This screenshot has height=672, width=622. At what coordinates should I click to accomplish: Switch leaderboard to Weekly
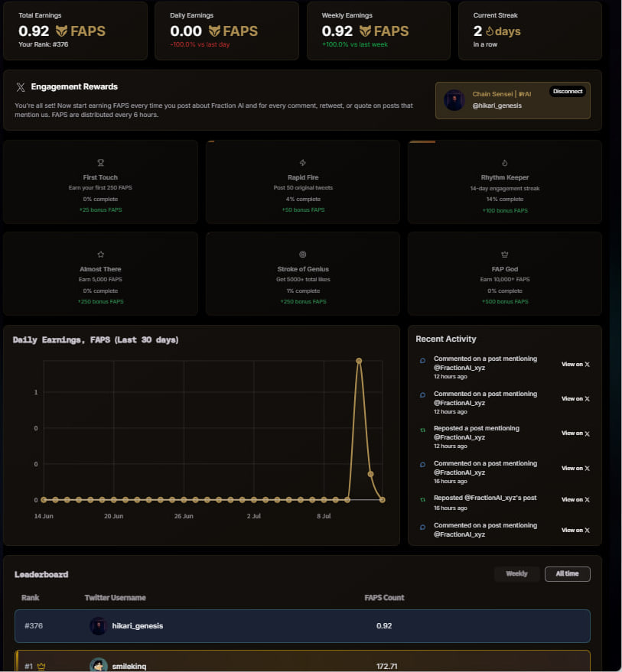(516, 574)
